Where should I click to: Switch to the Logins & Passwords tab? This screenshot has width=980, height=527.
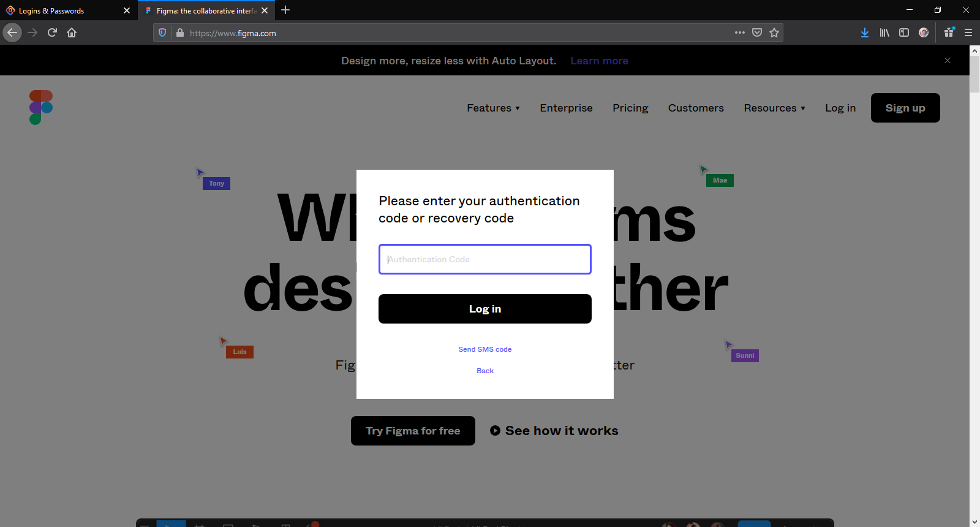pyautogui.click(x=68, y=10)
